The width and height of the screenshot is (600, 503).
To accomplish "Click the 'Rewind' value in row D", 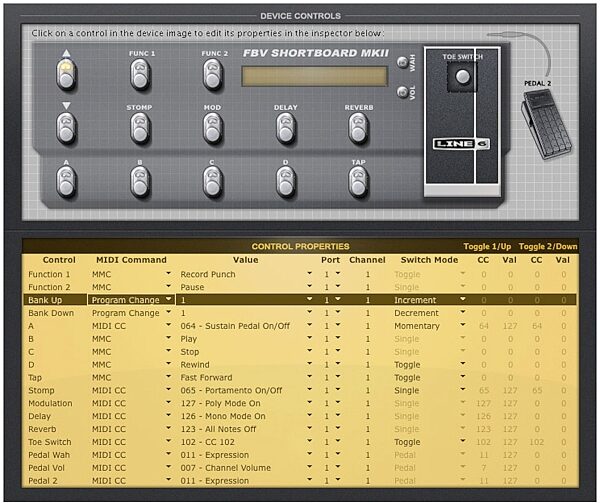I will click(x=195, y=365).
